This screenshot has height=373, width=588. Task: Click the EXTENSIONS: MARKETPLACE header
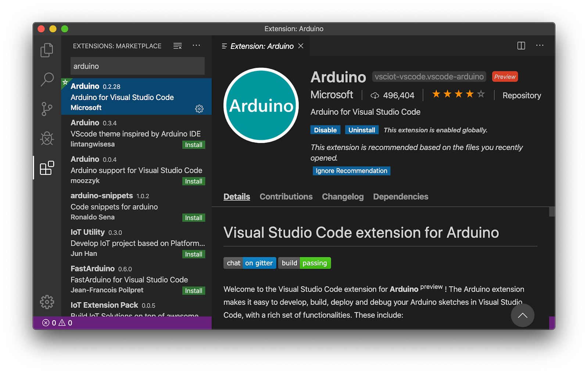click(x=117, y=46)
